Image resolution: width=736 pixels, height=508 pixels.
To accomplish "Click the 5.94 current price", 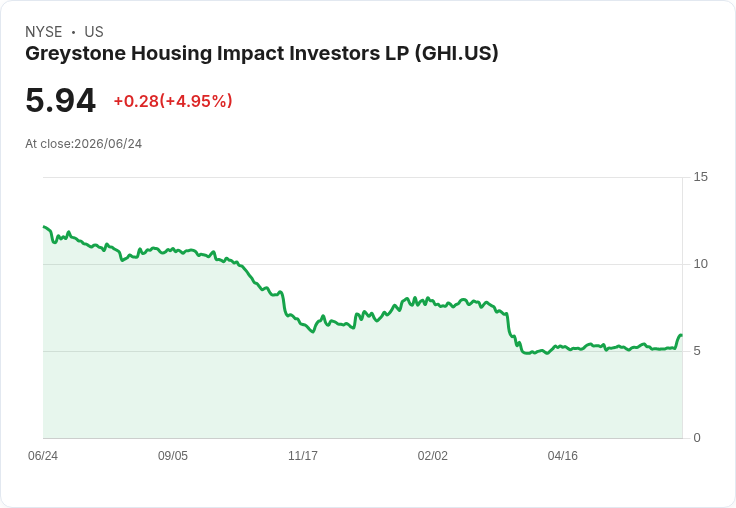I will coord(61,100).
